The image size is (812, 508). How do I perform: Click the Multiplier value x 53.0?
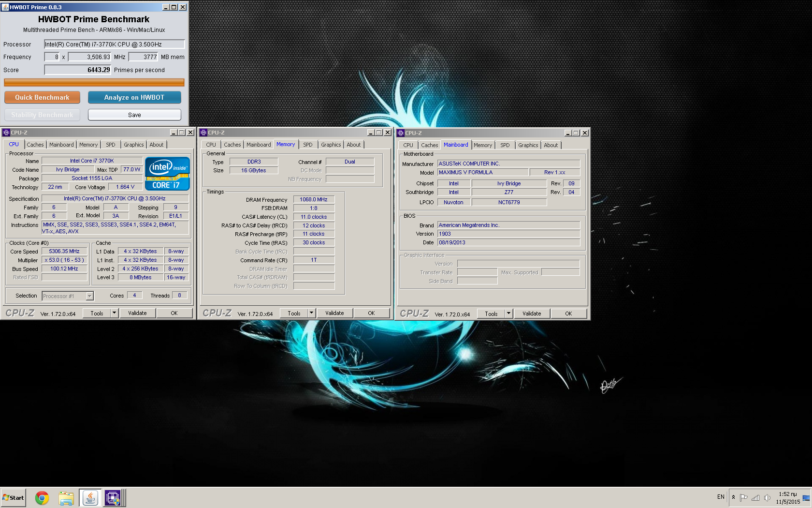coord(64,260)
